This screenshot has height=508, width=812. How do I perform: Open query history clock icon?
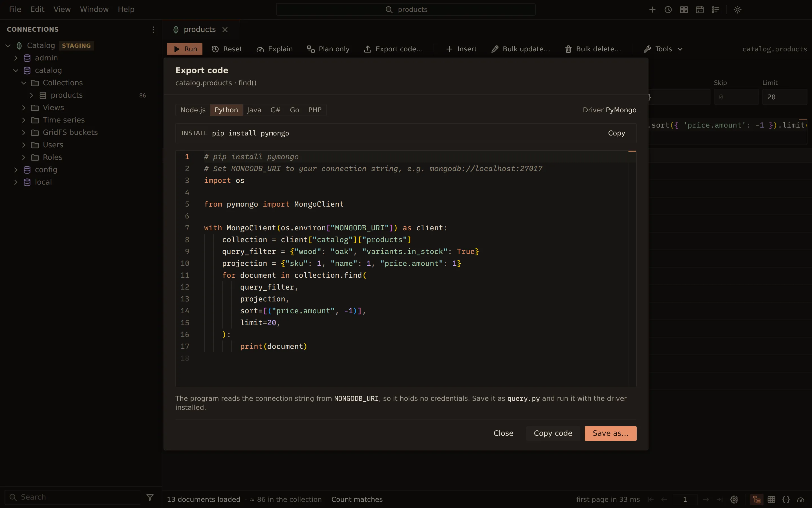pos(668,10)
